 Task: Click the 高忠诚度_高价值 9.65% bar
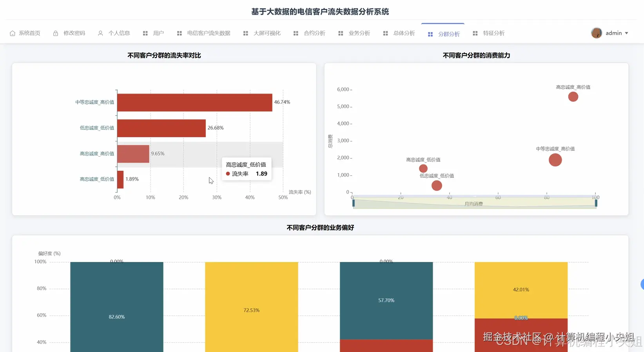(x=133, y=154)
